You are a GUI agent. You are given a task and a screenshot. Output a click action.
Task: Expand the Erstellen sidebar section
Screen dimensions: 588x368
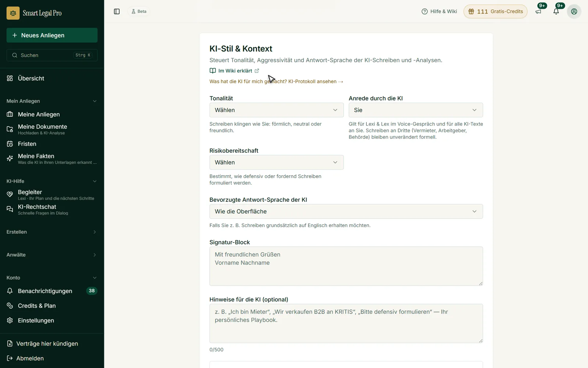tap(52, 232)
